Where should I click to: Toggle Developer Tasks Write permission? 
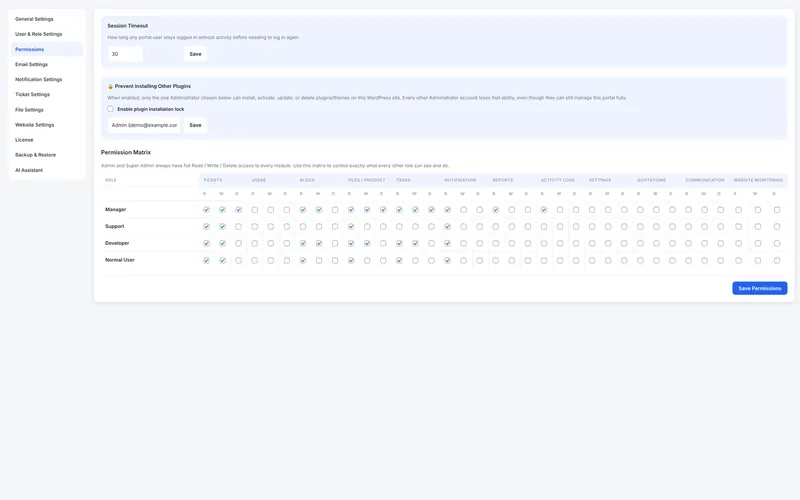click(415, 243)
